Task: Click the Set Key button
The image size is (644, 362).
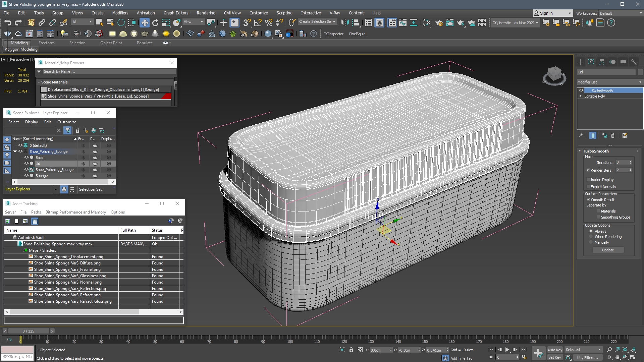Action: coord(554,357)
